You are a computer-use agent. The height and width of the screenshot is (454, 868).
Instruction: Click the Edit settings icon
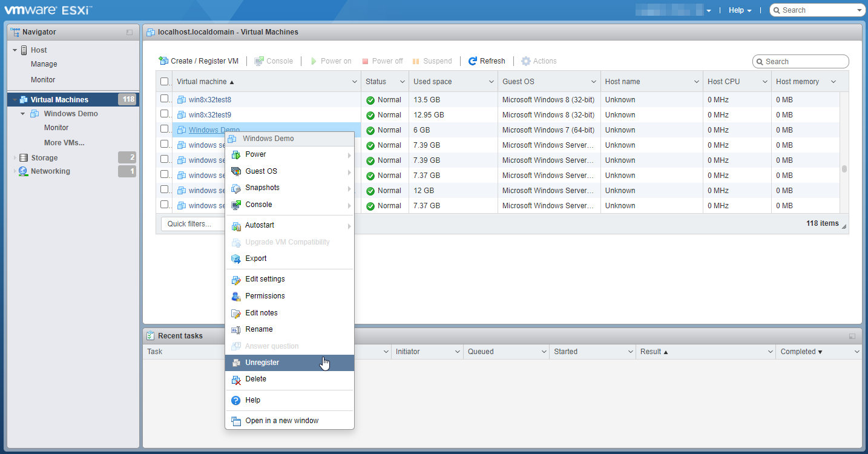coord(236,280)
